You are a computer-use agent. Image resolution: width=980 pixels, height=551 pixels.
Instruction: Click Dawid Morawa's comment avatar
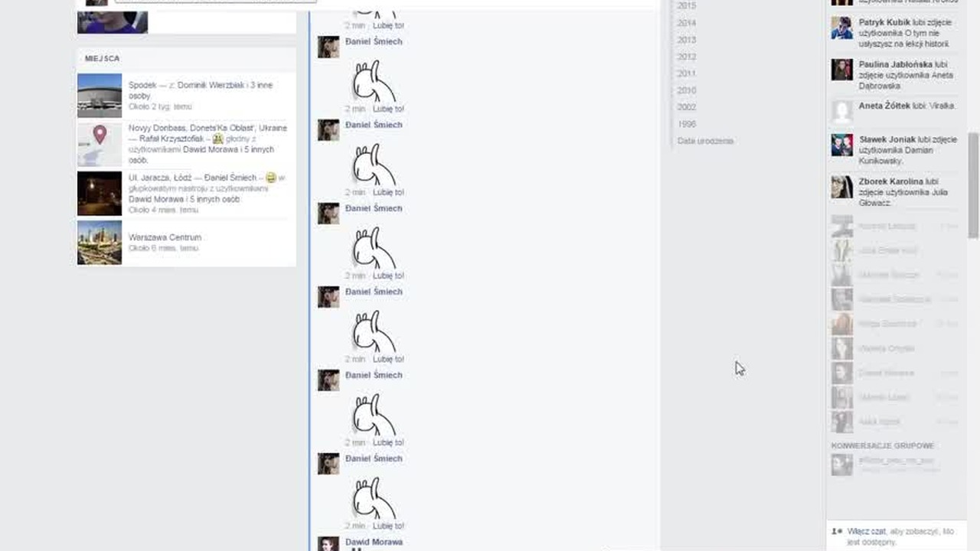[x=328, y=544]
